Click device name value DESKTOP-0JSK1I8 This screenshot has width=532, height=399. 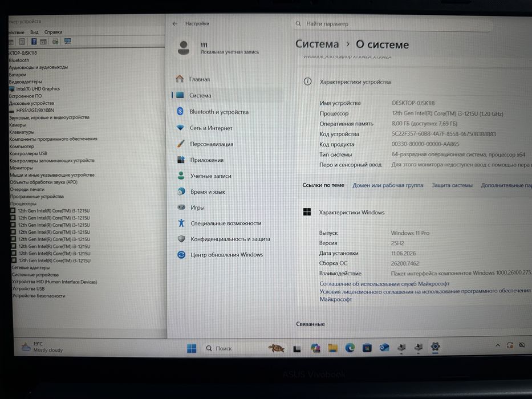click(x=413, y=103)
